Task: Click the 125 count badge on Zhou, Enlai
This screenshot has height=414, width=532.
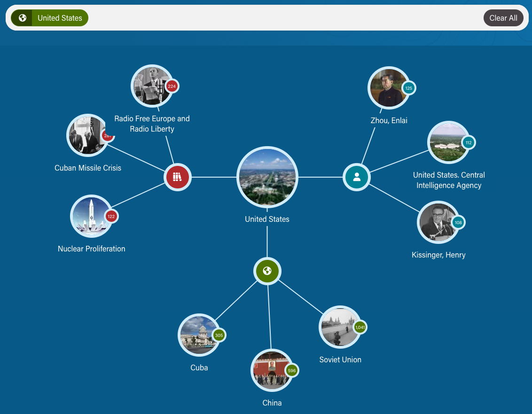Action: coord(409,88)
